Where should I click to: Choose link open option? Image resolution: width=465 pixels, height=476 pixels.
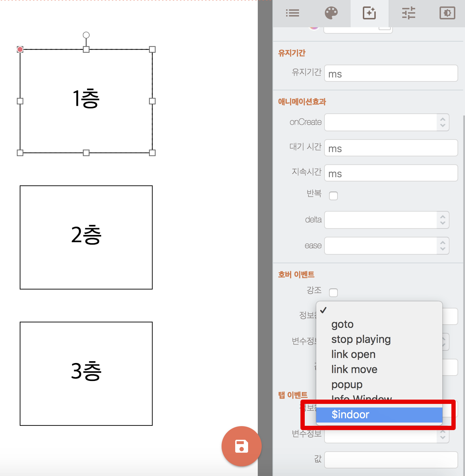click(x=379, y=354)
